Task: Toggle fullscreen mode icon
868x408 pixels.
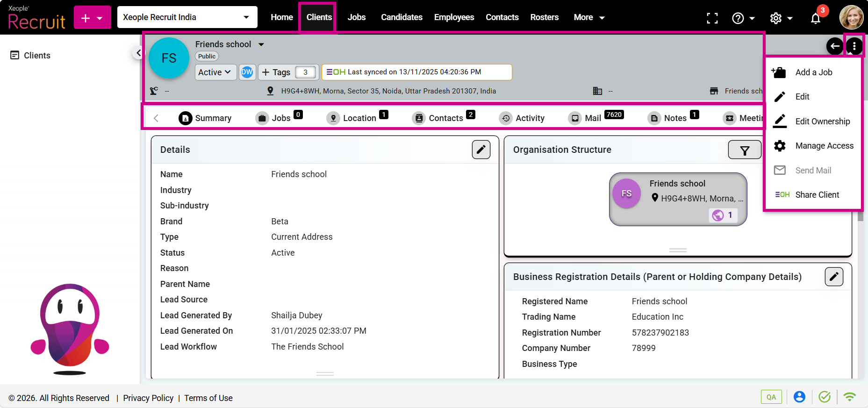Action: pyautogui.click(x=712, y=18)
